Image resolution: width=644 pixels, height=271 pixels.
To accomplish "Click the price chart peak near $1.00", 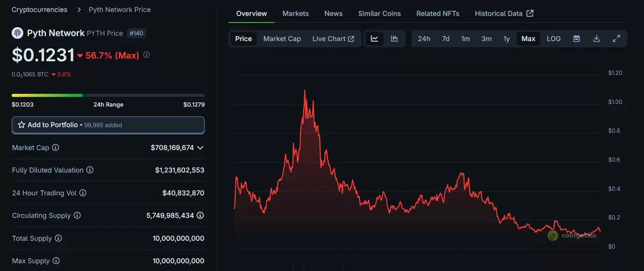I will click(x=305, y=90).
